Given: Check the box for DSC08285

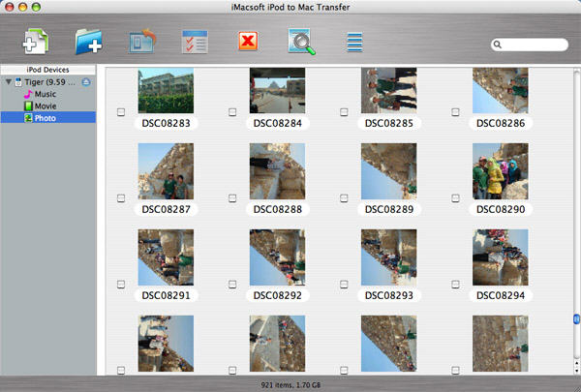Looking at the screenshot, I should pos(344,112).
